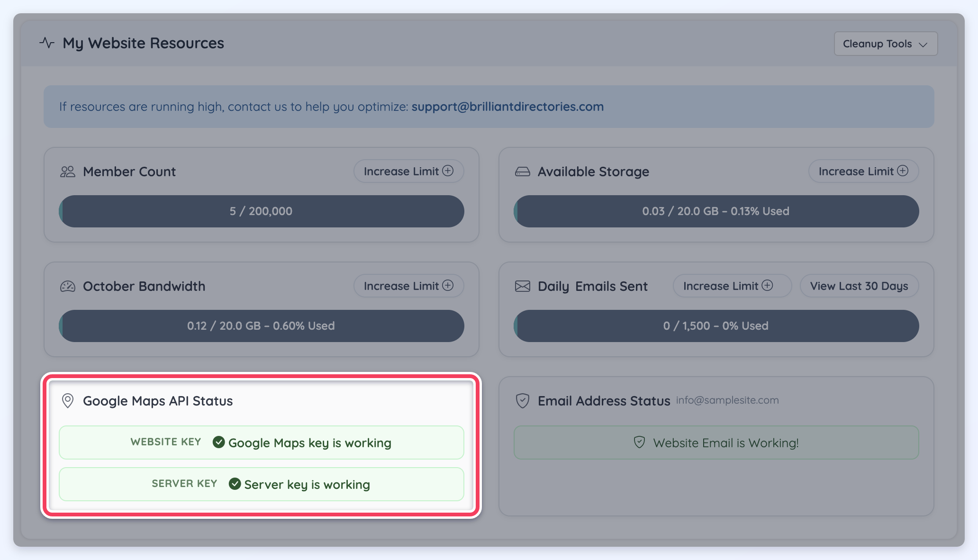Click the plus icon in Available Storage Increase Limit
The height and width of the screenshot is (560, 978).
click(903, 171)
